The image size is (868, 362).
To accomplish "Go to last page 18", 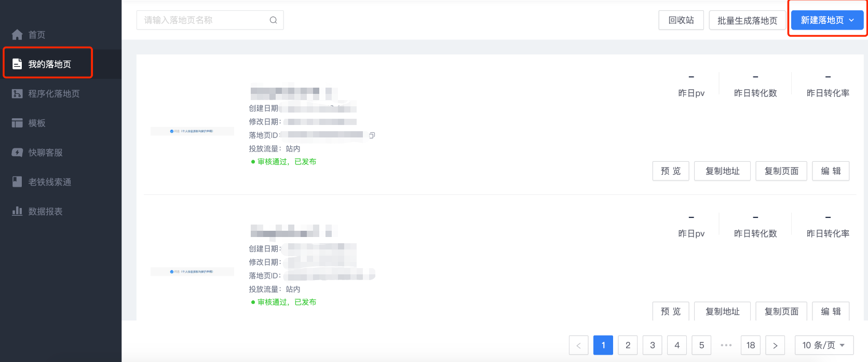I will coord(751,345).
